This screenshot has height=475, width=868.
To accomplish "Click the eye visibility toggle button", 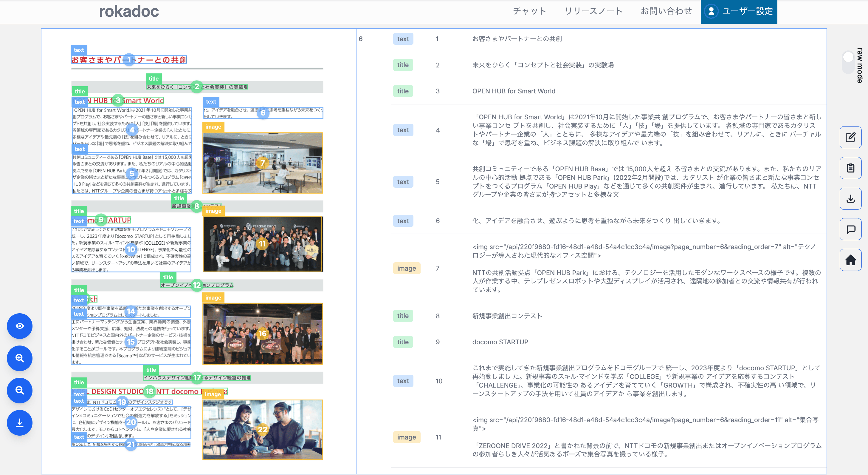I will coord(20,326).
